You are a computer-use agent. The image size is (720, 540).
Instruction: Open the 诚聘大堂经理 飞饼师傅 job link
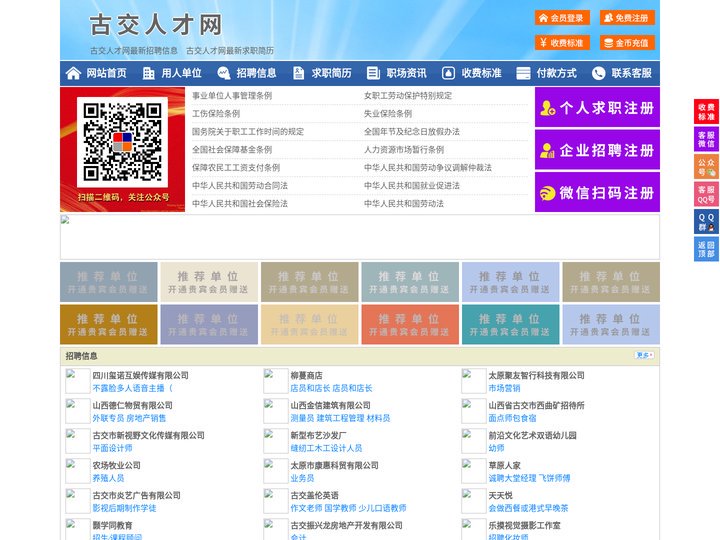pyautogui.click(x=529, y=478)
